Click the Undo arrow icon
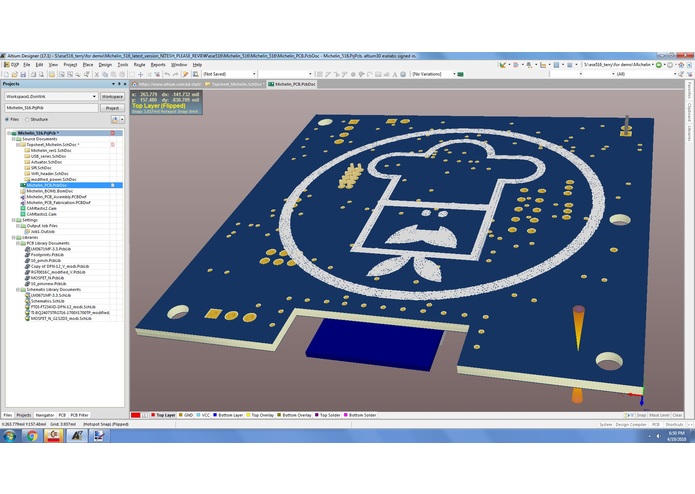 [x=167, y=74]
